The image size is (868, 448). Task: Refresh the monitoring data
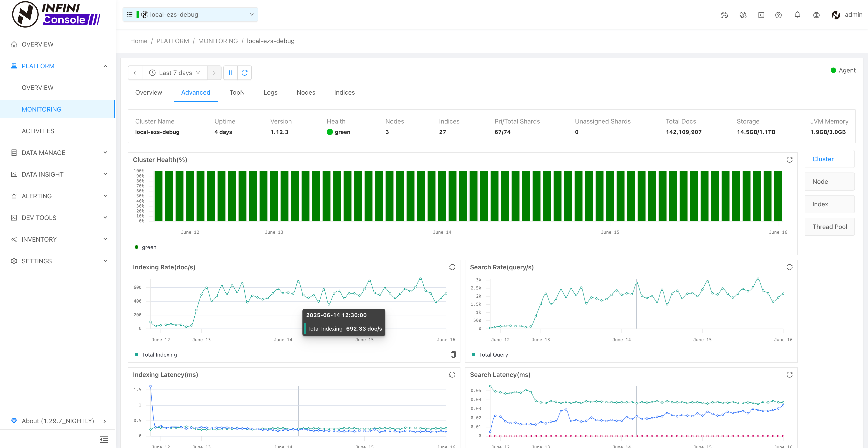[245, 73]
